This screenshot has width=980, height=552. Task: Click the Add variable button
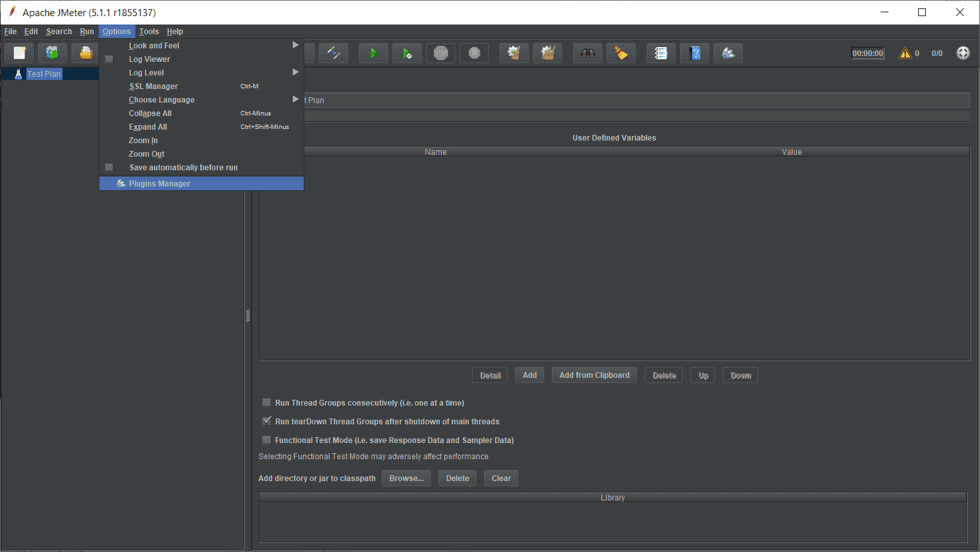coord(530,375)
